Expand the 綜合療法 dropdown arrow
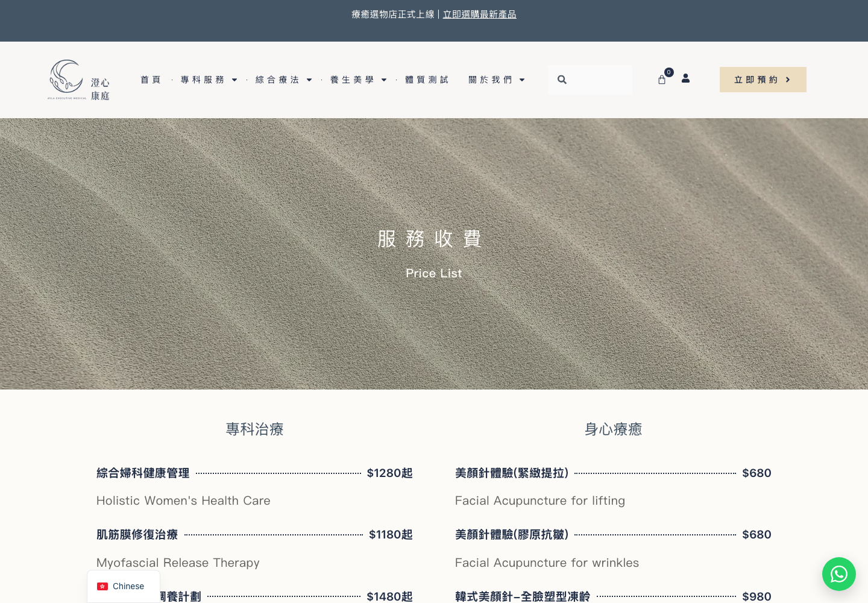The image size is (868, 603). (309, 80)
